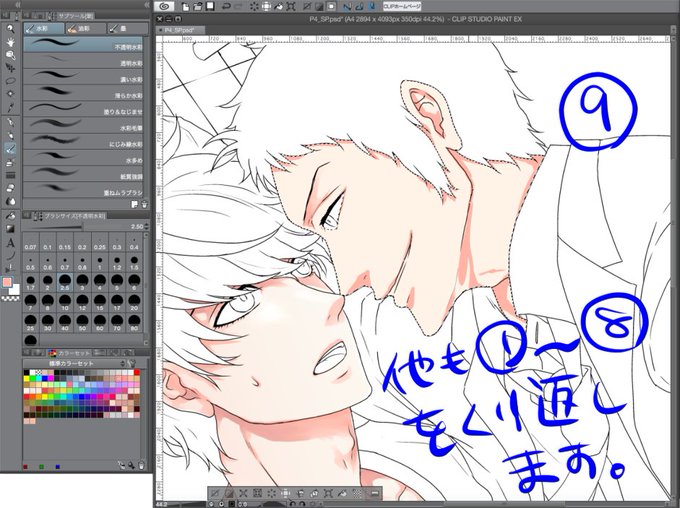Open a file with the folder icon
This screenshot has height=508, width=680.
point(198,7)
